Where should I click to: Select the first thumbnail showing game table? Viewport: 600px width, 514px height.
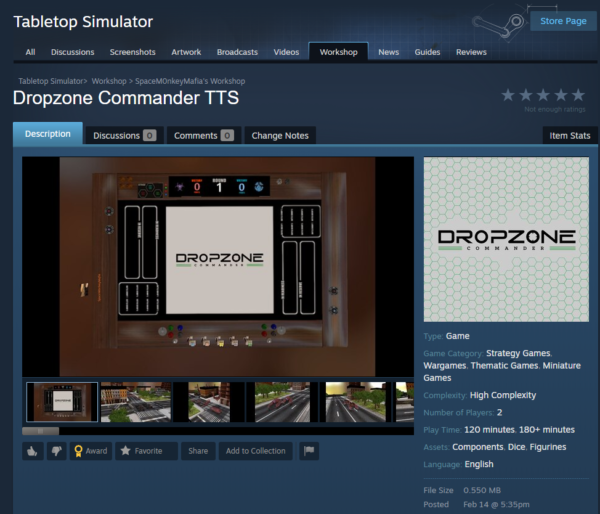point(62,402)
